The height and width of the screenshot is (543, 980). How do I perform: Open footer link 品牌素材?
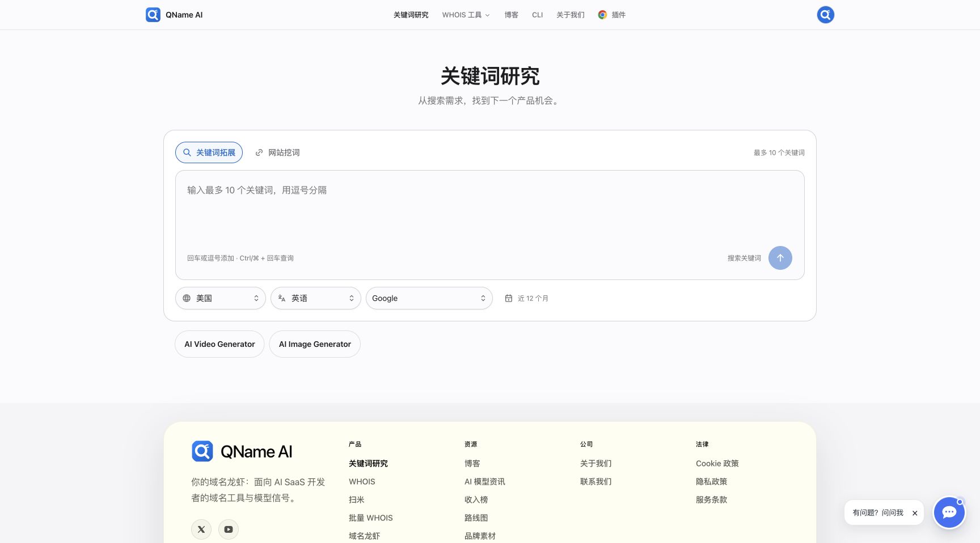click(480, 536)
